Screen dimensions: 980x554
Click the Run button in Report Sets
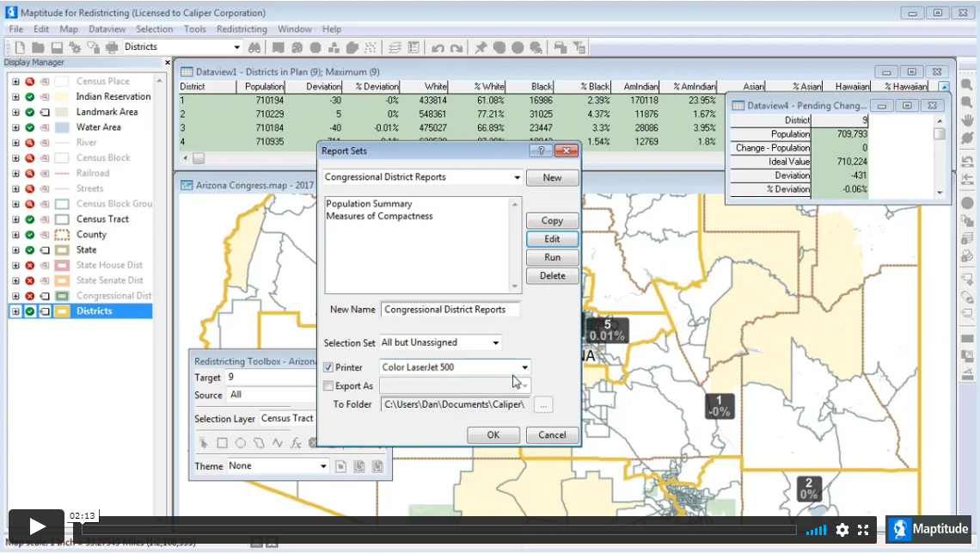click(552, 257)
